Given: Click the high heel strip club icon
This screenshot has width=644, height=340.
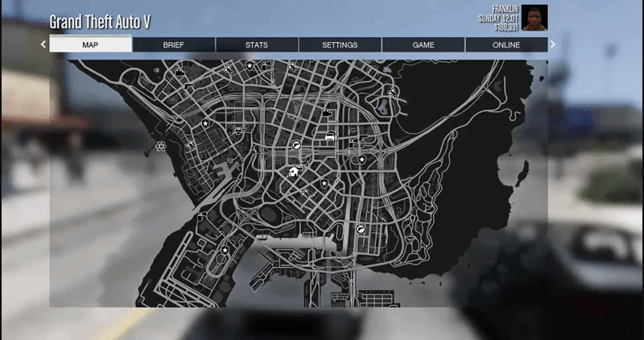Looking at the screenshot, I should click(305, 161).
